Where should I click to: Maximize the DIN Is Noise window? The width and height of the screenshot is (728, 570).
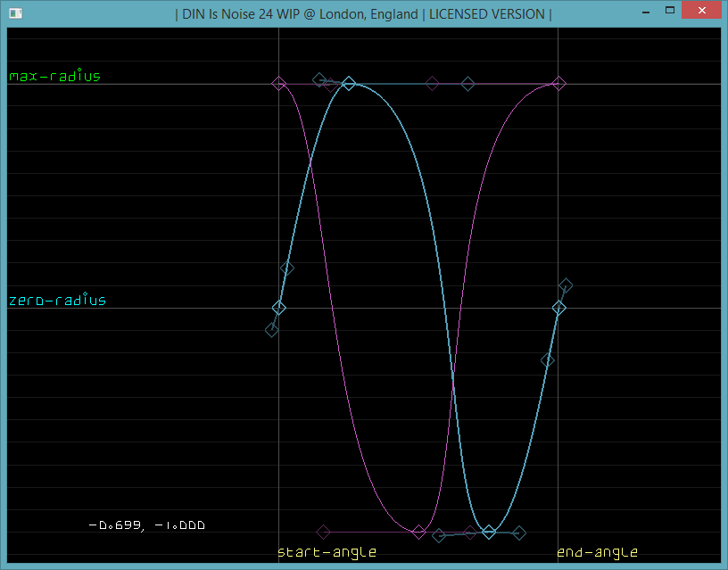coord(669,10)
